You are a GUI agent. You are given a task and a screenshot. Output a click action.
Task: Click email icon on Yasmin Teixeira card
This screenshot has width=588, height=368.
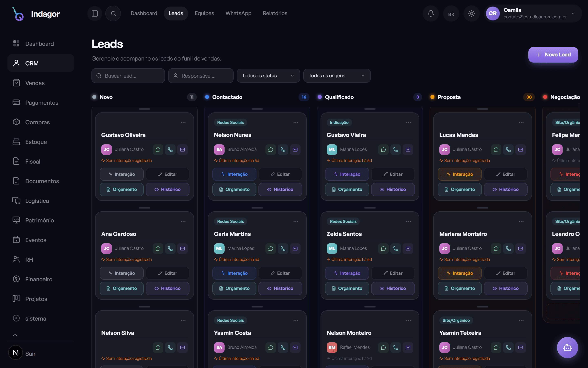click(521, 348)
